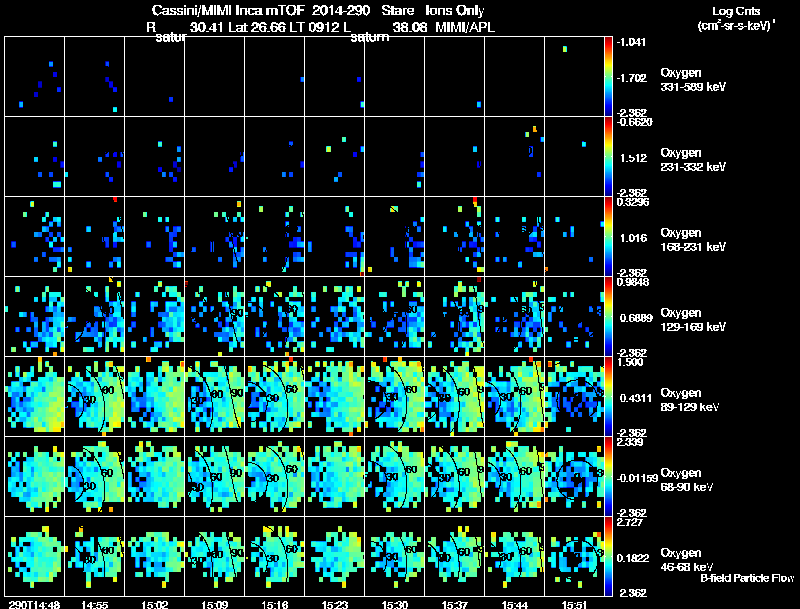800x609 pixels.
Task: Click the color scale value 1.016
Action: click(633, 238)
